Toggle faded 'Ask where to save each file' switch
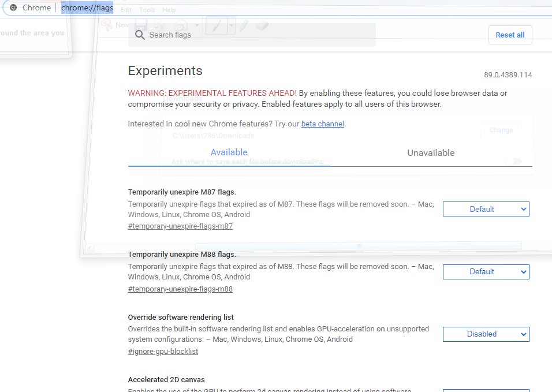Image resolution: width=552 pixels, height=392 pixels. pos(514,162)
